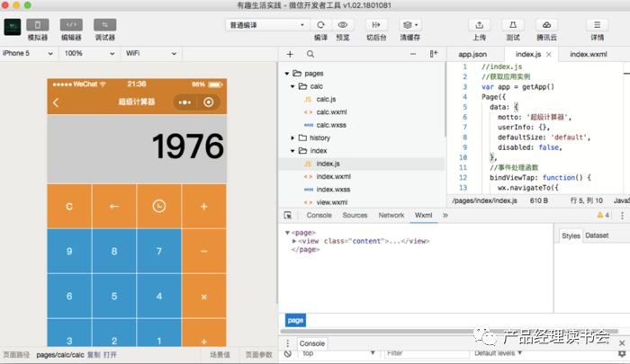This screenshot has height=364, width=630.
Task: Click the back chevron in the simulator header
Action: [56, 102]
